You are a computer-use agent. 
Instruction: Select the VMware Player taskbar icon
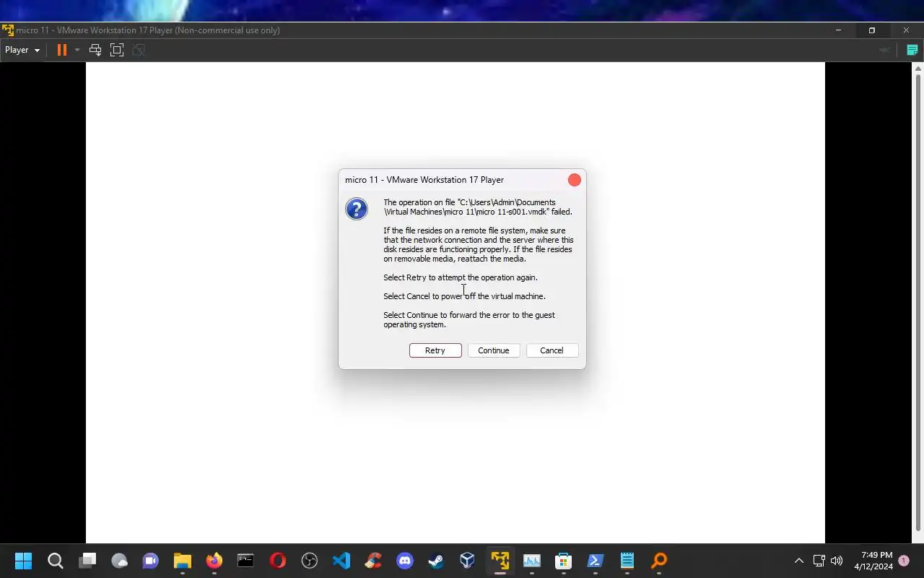[500, 561]
